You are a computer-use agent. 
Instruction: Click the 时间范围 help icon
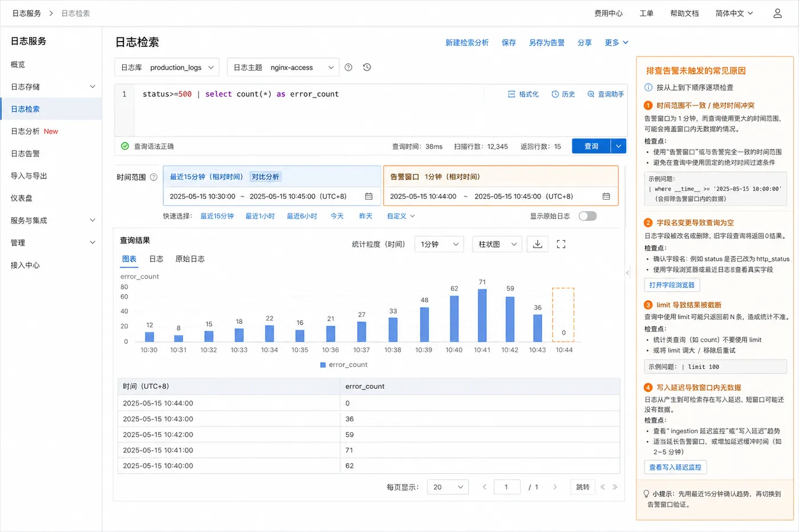(154, 177)
